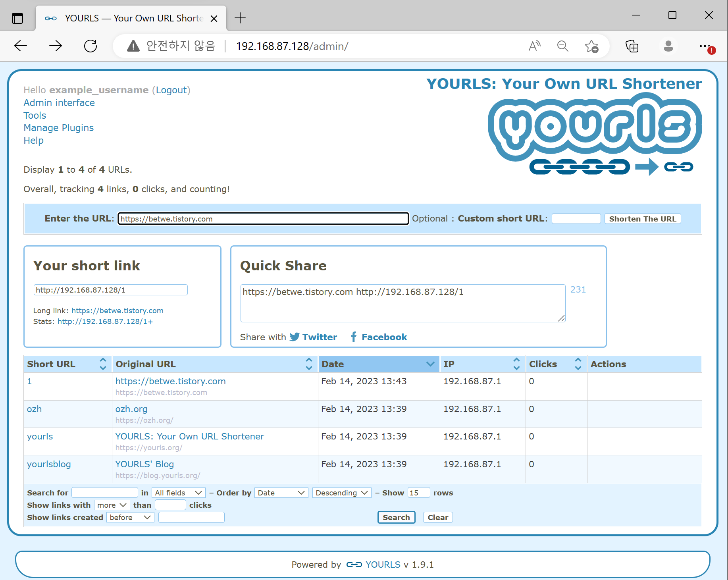Click the not-secure warning icon in address bar
The image size is (728, 580).
tap(133, 46)
